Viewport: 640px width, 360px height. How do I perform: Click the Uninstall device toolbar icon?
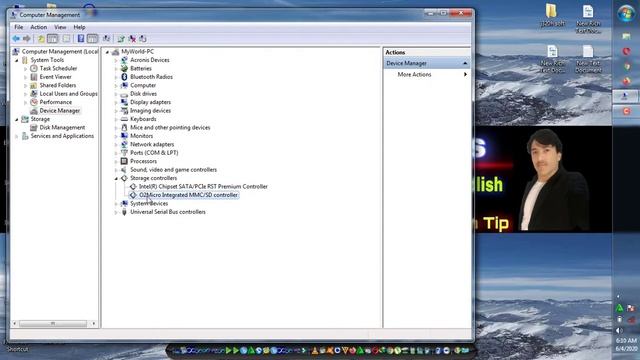tap(132, 39)
